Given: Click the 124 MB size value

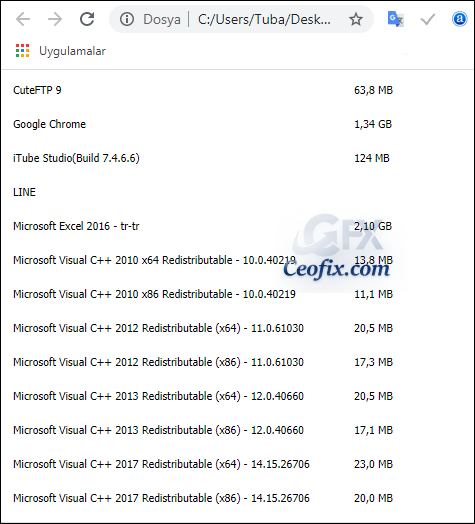Looking at the screenshot, I should [x=372, y=158].
